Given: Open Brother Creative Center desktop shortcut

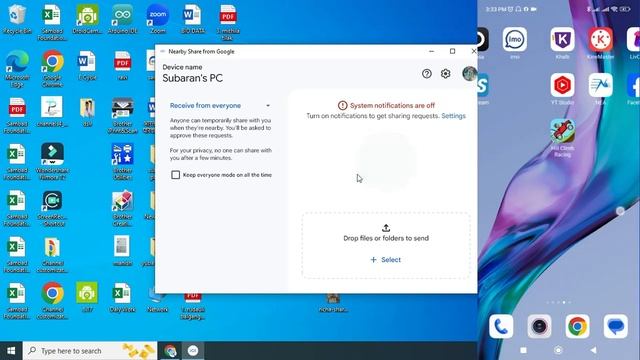Looking at the screenshot, I should pyautogui.click(x=122, y=208).
